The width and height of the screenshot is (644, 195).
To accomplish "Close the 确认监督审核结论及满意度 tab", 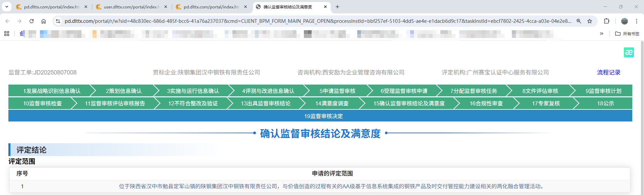I will point(325,7).
